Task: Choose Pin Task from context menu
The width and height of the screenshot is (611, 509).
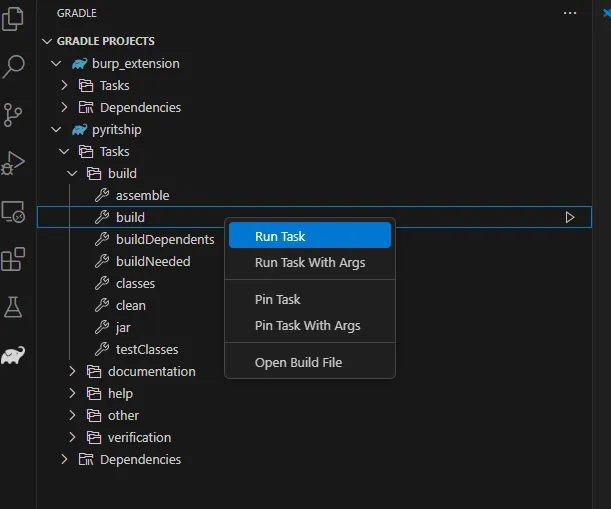Action: [x=310, y=299]
